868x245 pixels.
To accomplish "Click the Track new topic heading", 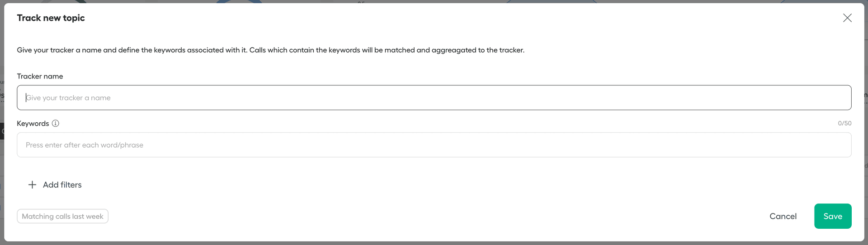I will click(x=51, y=18).
